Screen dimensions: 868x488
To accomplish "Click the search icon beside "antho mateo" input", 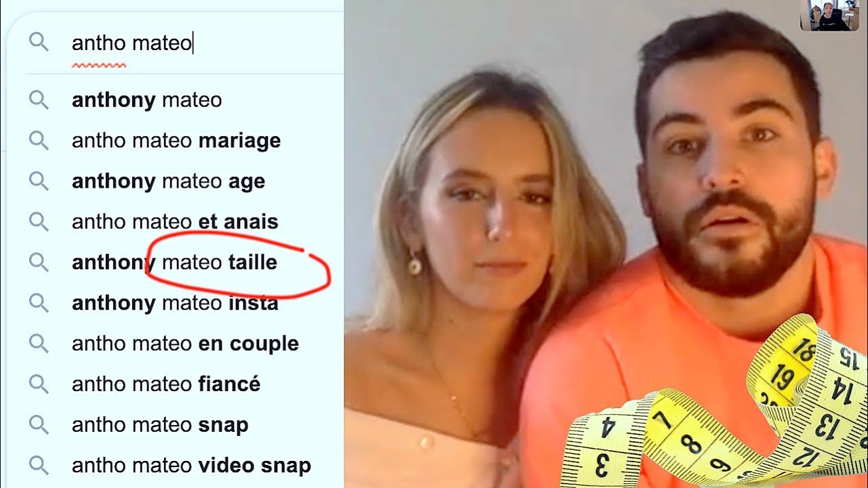I will [39, 43].
